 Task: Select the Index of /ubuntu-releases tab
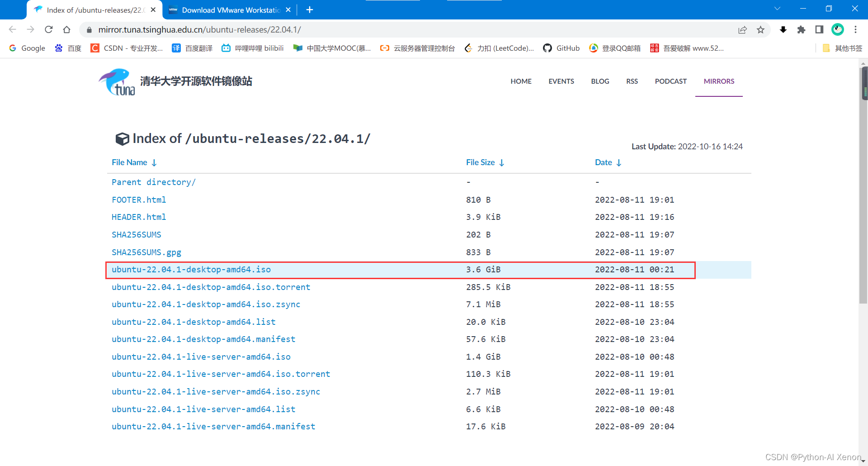(x=94, y=10)
